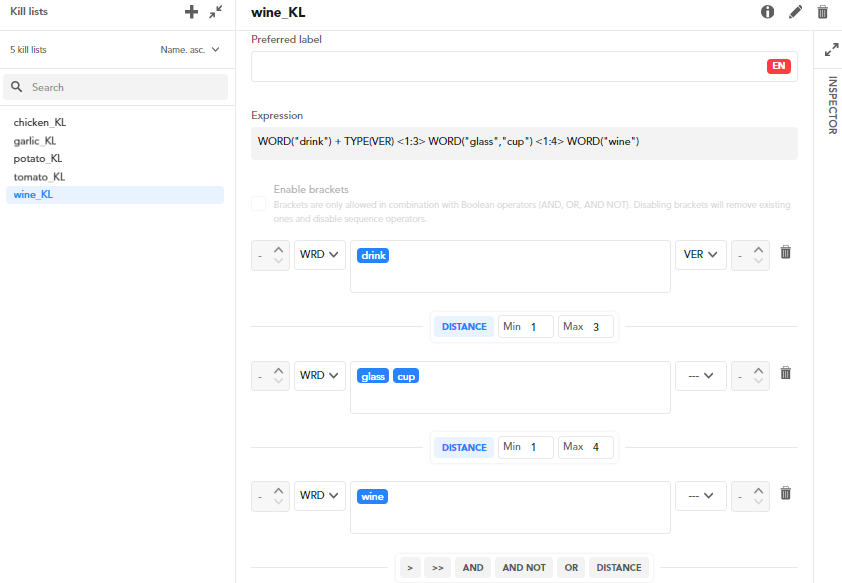Expand the VER dropdown in drink row
This screenshot has width=842, height=583.
[700, 255]
